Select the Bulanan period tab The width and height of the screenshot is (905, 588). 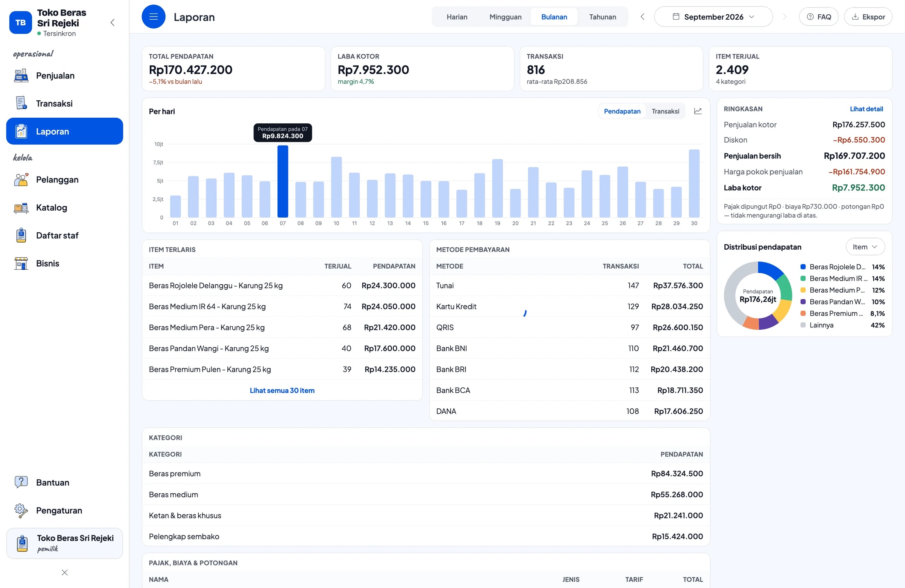click(x=554, y=17)
